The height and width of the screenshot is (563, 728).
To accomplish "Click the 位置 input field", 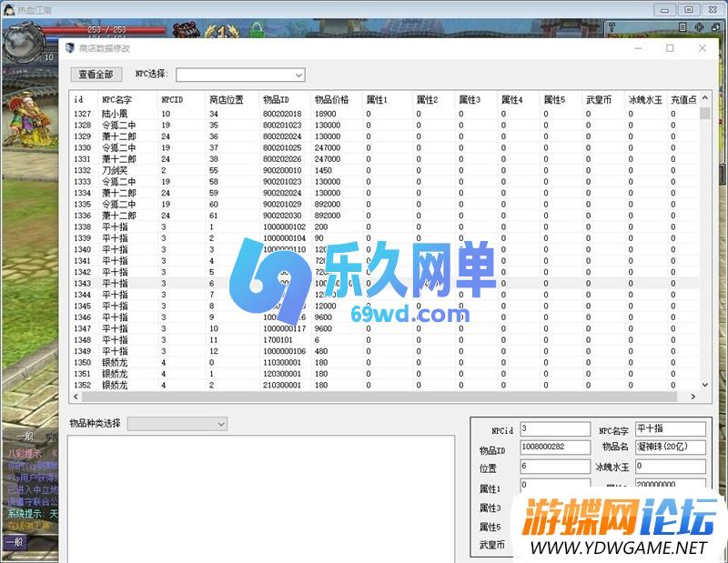I will (555, 467).
